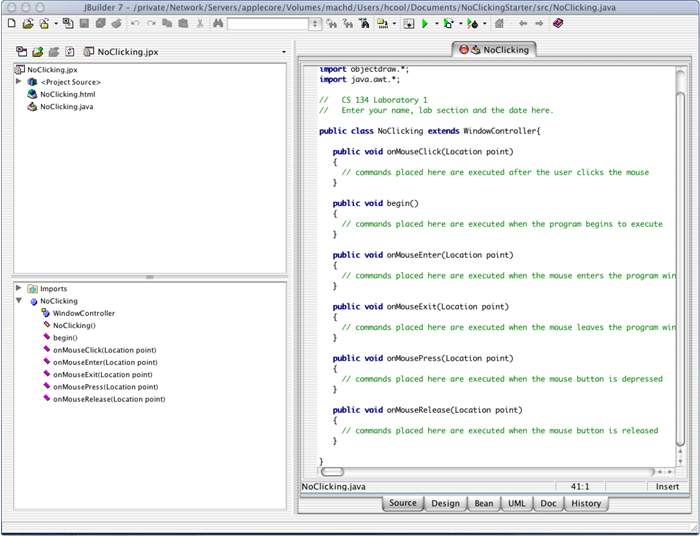The image size is (700, 536).
Task: Click the editor horizontal scrollbar
Action: pyautogui.click(x=490, y=471)
